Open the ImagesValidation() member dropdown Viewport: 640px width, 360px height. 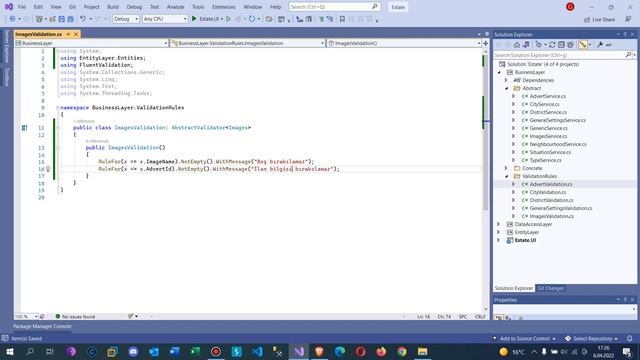click(x=404, y=43)
